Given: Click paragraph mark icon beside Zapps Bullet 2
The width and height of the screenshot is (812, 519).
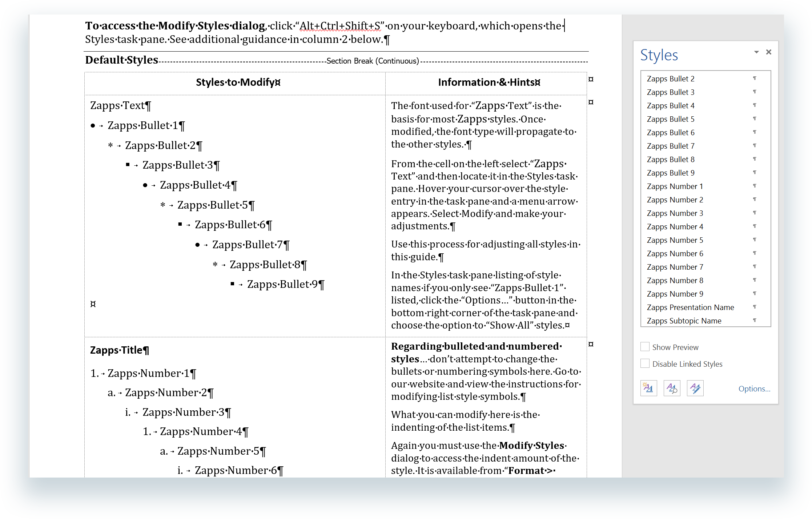Looking at the screenshot, I should click(x=755, y=78).
